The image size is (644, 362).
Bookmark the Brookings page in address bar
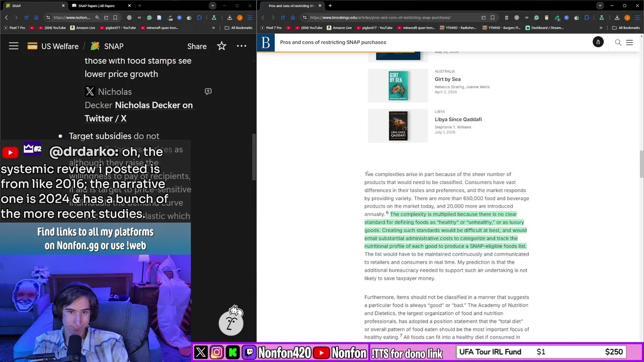point(493,18)
